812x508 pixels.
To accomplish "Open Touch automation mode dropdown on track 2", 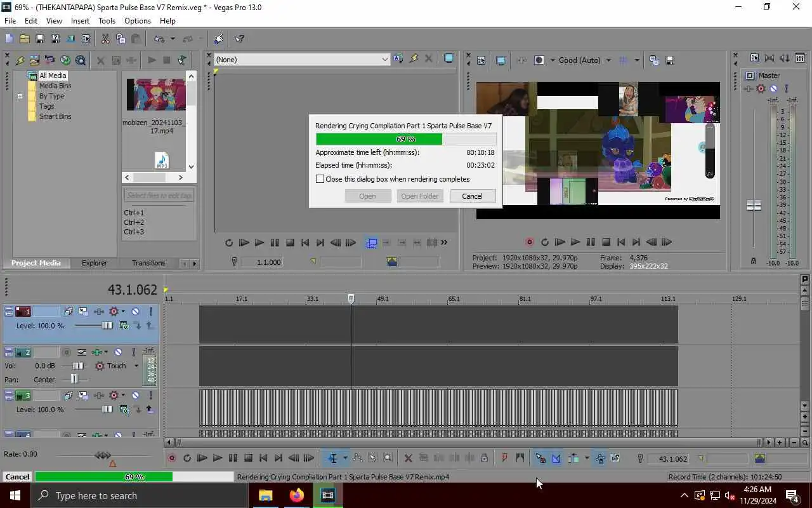I will click(x=136, y=366).
